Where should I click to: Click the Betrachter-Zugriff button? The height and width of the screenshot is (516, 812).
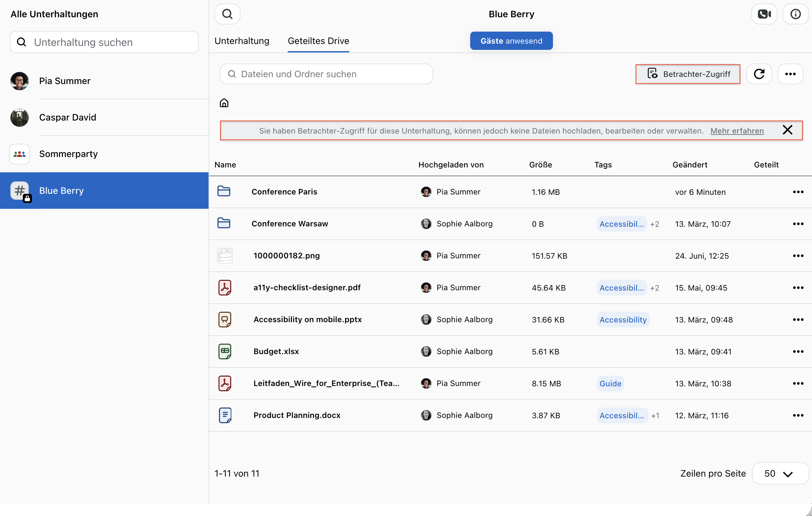click(x=688, y=74)
